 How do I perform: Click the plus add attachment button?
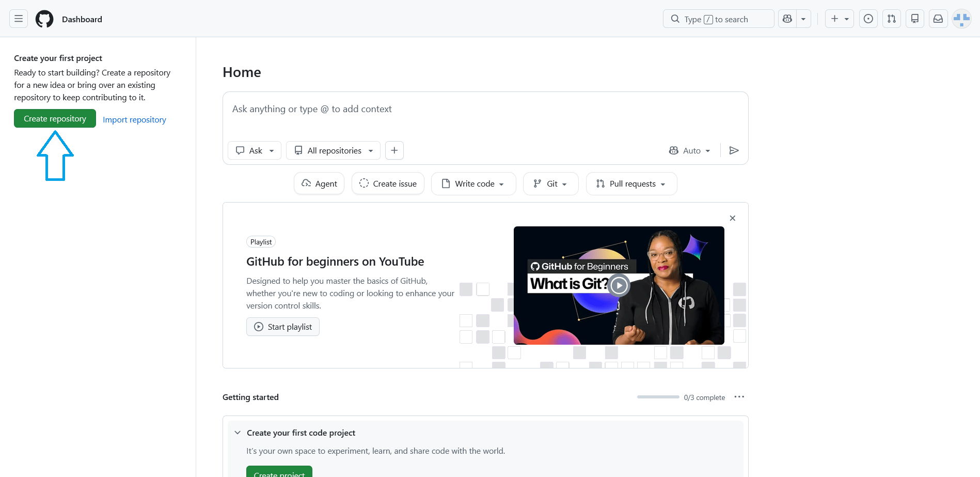coord(394,150)
